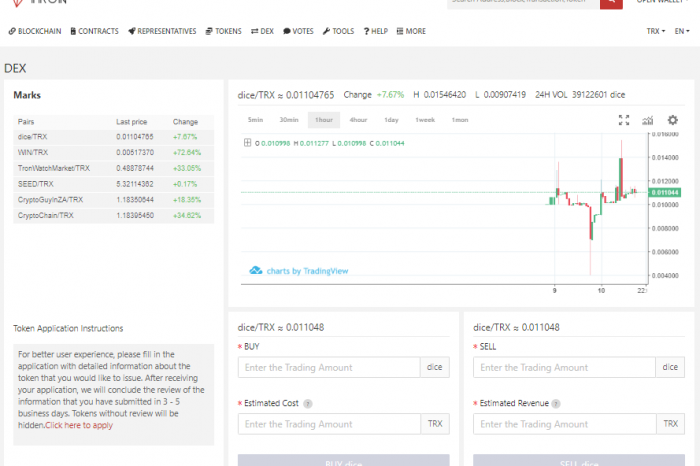700x466 pixels.
Task: Click the 0.011044 price label on axis
Action: click(x=664, y=193)
